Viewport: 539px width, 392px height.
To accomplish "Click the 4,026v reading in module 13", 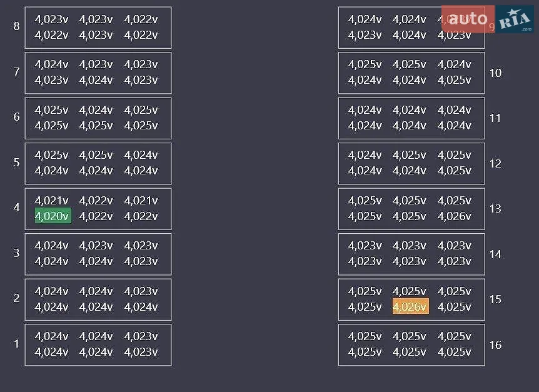I will point(454,216).
